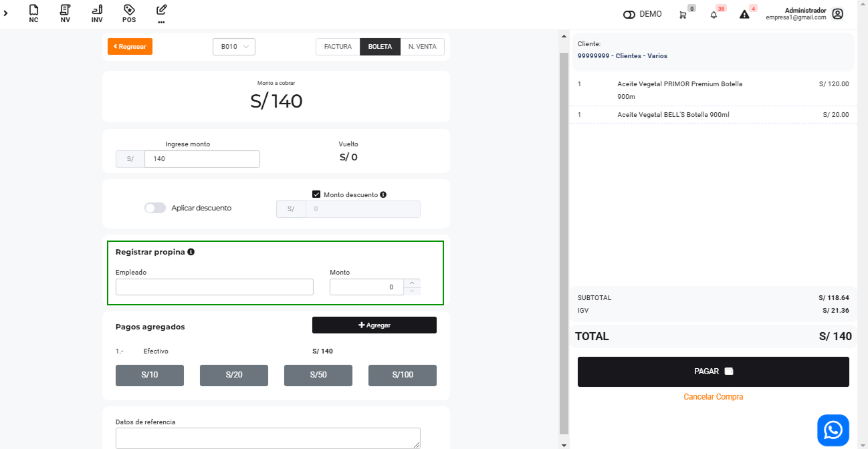Click the Cancelar Compra link

(713, 397)
